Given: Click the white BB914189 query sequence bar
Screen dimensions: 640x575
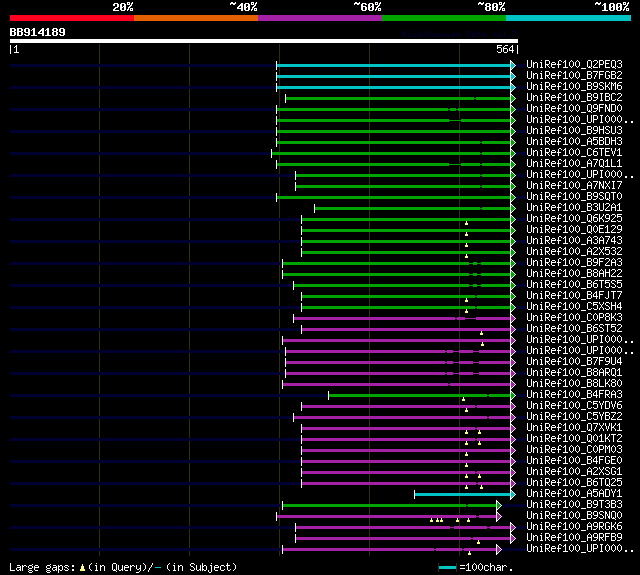Looking at the screenshot, I should click(x=264, y=41).
